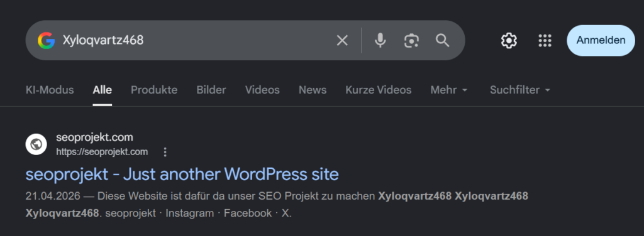This screenshot has width=644, height=236.
Task: Expand the Suchfilter dropdown
Action: coord(520,90)
